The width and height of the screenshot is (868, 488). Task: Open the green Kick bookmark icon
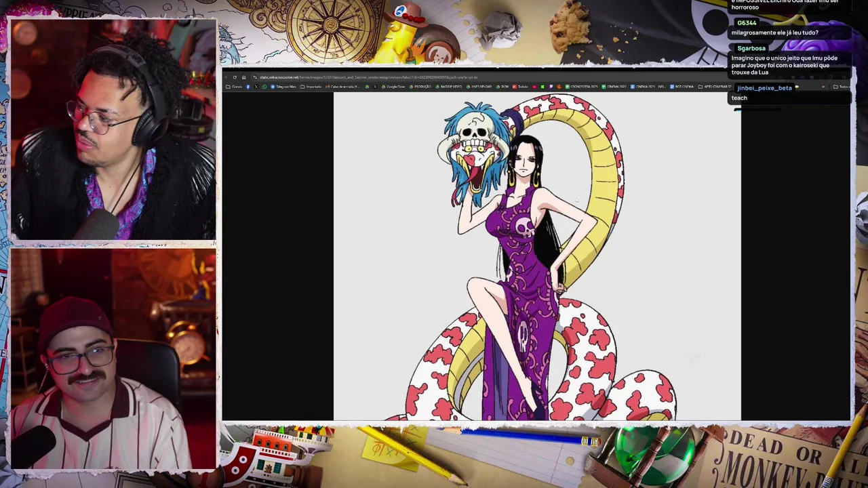pyautogui.click(x=542, y=87)
